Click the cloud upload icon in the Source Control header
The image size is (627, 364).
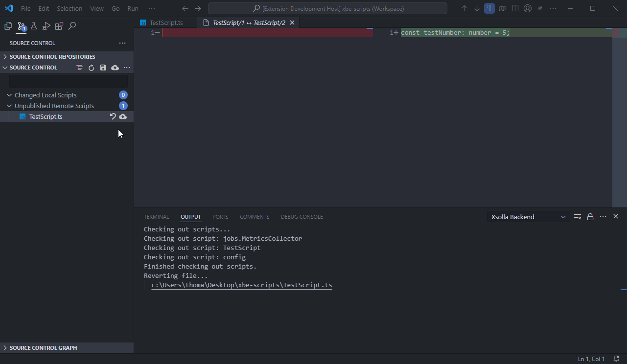(115, 68)
